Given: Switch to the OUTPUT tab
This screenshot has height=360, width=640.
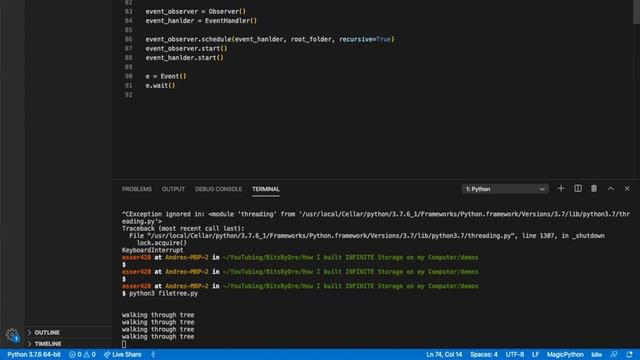Looking at the screenshot, I should [x=173, y=189].
